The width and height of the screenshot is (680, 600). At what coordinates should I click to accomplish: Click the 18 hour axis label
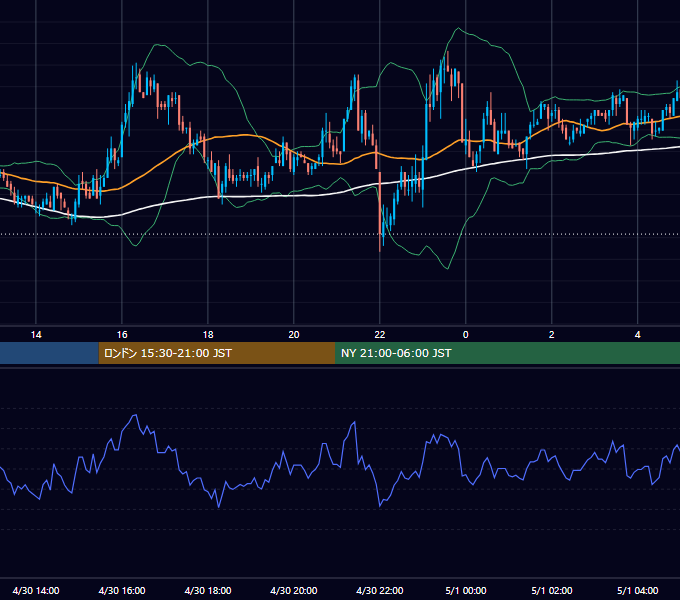point(208,335)
